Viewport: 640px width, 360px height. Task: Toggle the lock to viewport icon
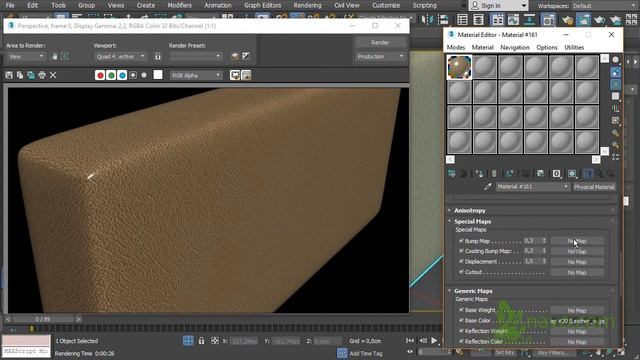[158, 56]
